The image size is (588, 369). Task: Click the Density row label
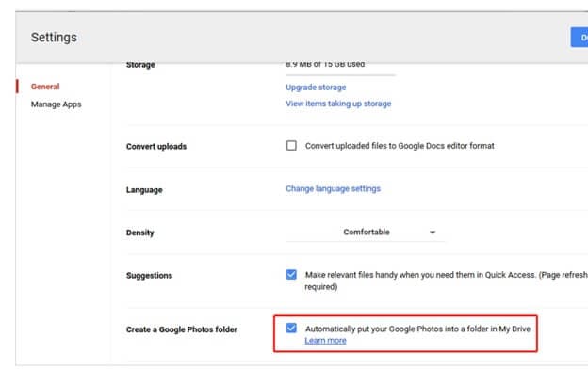point(139,233)
